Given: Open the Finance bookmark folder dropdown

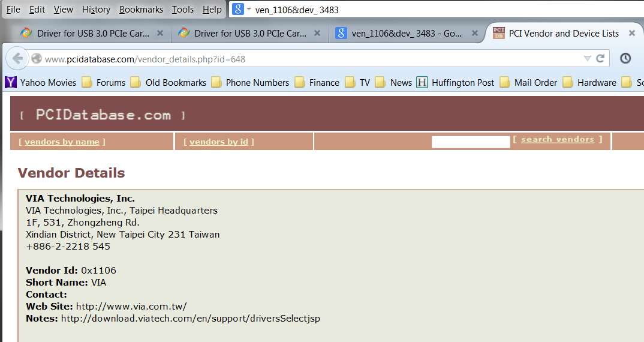Looking at the screenshot, I should (x=317, y=83).
